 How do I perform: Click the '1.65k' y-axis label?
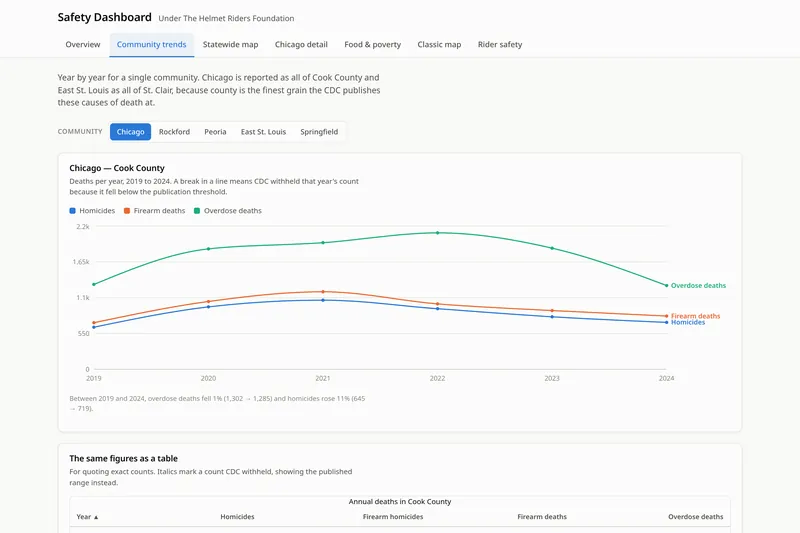click(81, 262)
